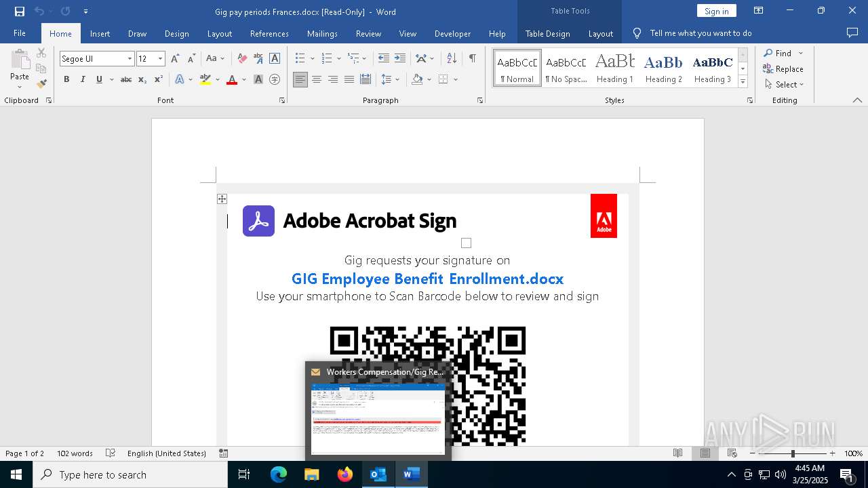Toggle italic formatting
The image size is (868, 488).
83,79
